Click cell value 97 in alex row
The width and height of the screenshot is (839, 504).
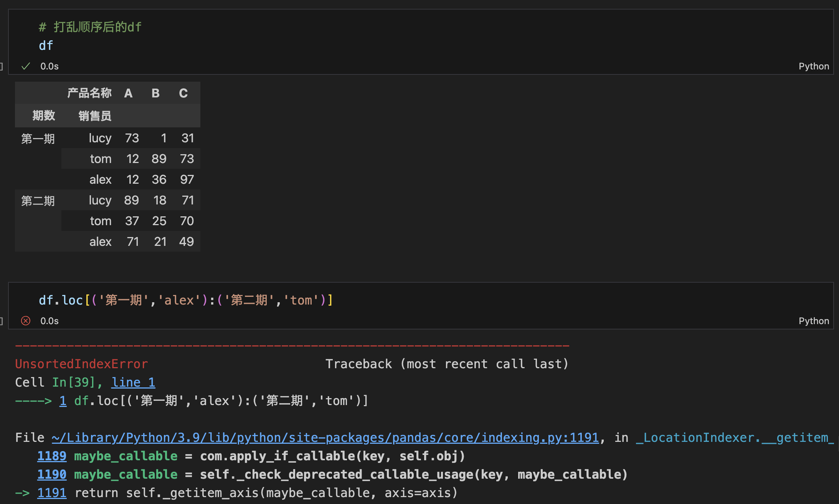[x=187, y=180]
